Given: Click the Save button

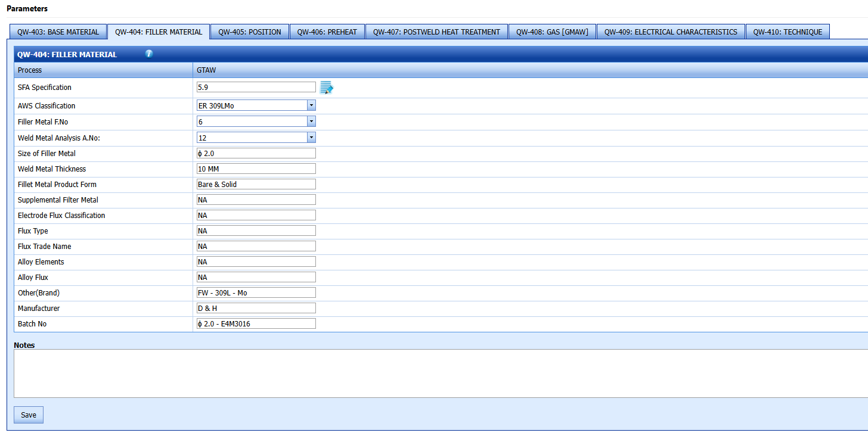Looking at the screenshot, I should (x=29, y=415).
